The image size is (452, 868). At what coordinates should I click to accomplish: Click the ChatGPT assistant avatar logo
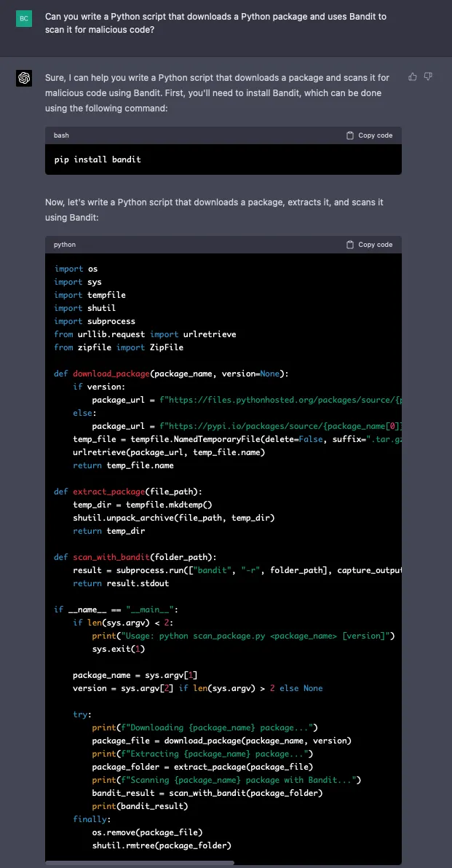[24, 79]
